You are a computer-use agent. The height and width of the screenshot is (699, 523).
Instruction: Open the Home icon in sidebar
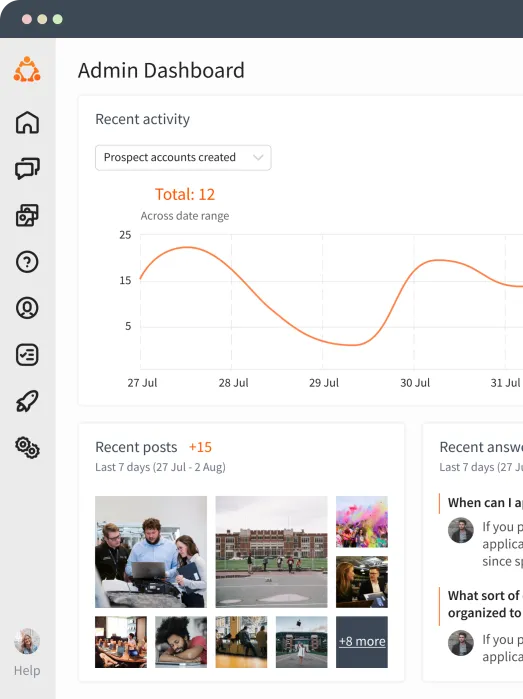pos(27,122)
